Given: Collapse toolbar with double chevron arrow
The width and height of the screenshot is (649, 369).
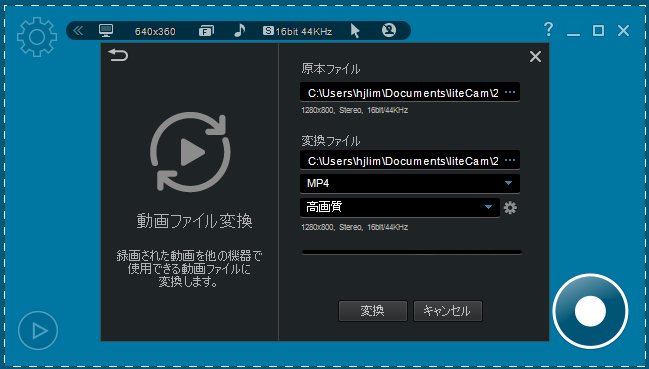Looking at the screenshot, I should tap(78, 31).
